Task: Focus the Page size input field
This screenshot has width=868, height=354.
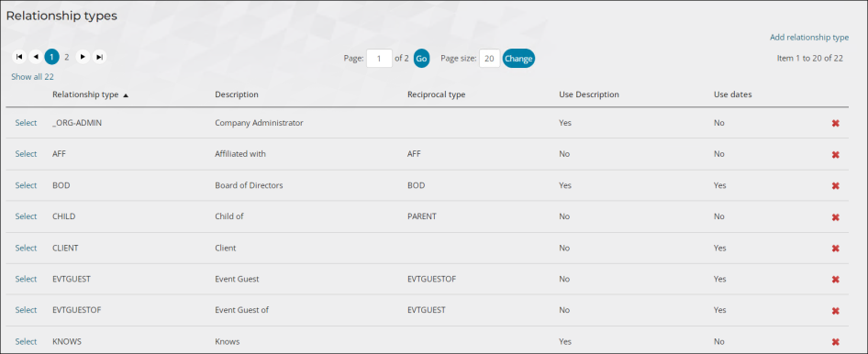Action: click(x=489, y=59)
